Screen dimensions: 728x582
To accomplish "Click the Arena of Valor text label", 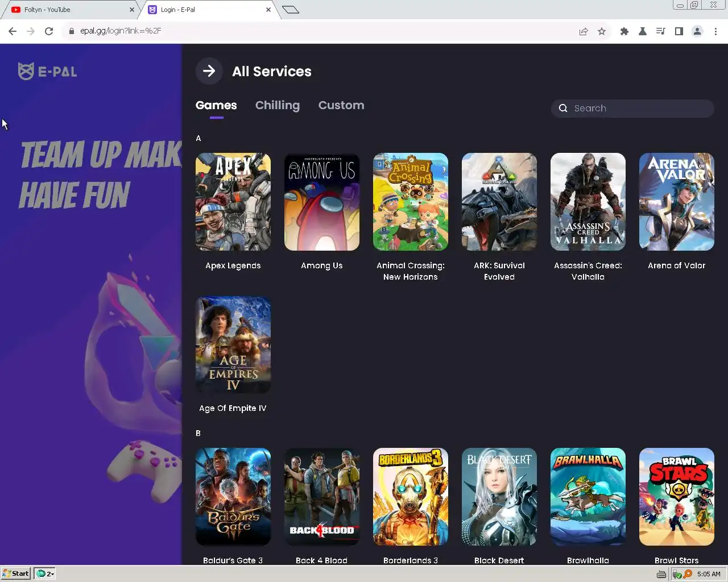I will point(677,265).
